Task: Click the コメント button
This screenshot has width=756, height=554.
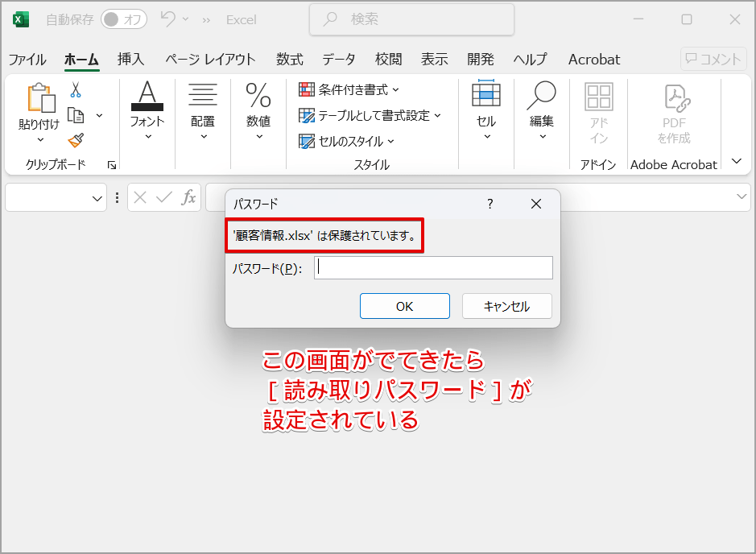Action: point(713,59)
